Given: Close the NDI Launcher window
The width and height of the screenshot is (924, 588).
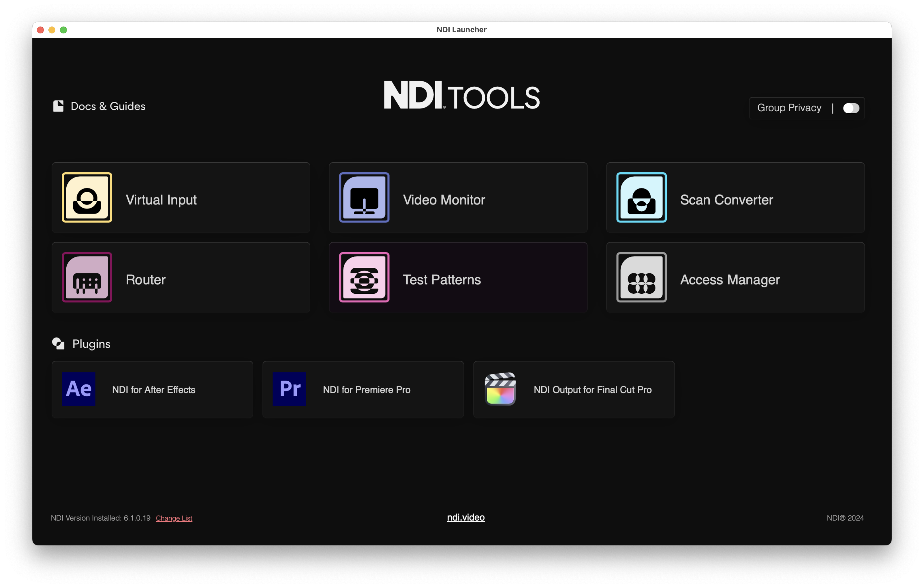Looking at the screenshot, I should (x=40, y=30).
